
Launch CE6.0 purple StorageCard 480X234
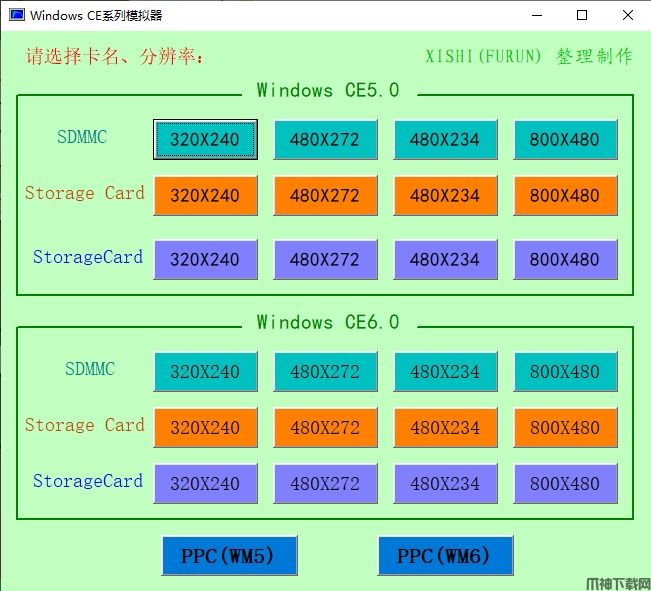445,483
